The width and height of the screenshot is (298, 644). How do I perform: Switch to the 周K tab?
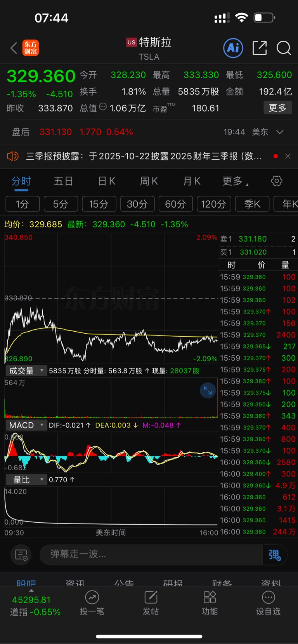[x=149, y=181]
